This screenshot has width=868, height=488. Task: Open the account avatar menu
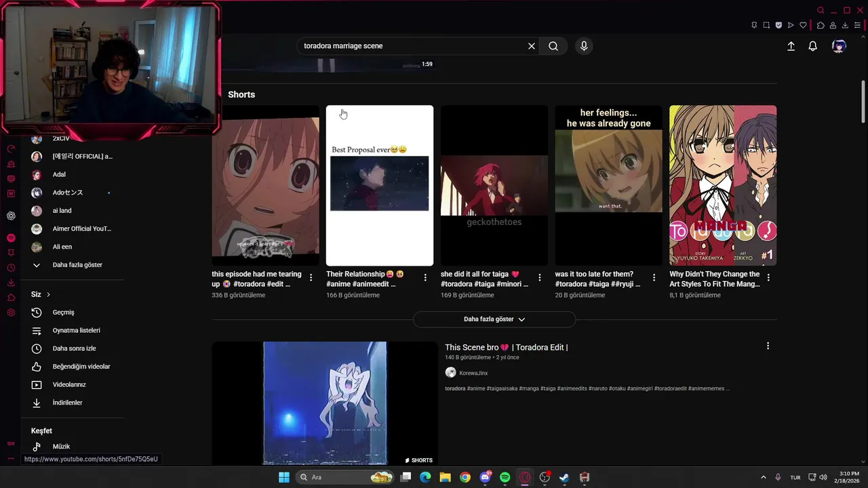click(839, 46)
